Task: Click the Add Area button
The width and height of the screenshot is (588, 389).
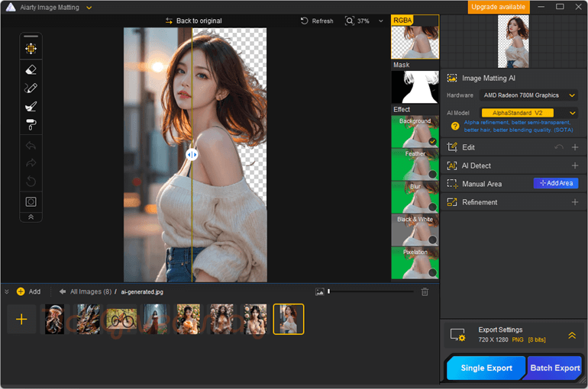Action: click(555, 184)
